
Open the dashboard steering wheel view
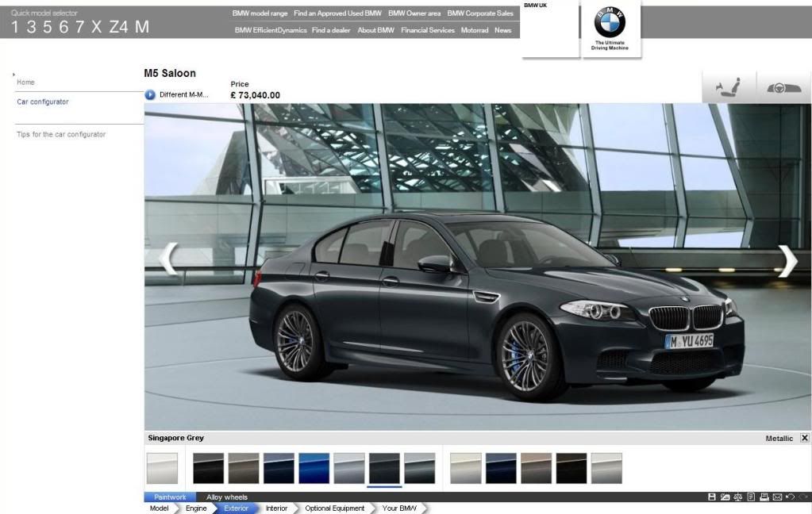point(783,87)
